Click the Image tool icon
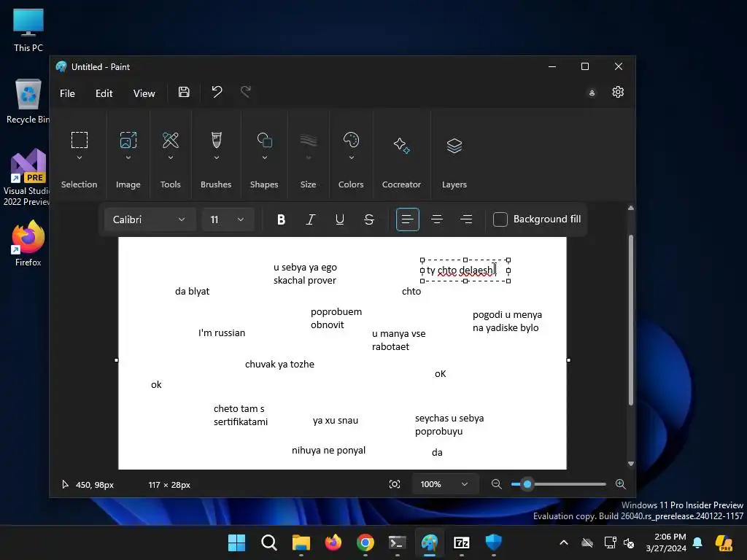Image resolution: width=747 pixels, height=560 pixels. coord(128,140)
